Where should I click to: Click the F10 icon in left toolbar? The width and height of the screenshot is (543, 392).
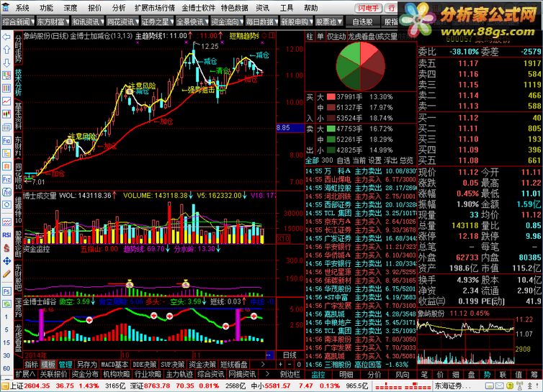[6, 140]
